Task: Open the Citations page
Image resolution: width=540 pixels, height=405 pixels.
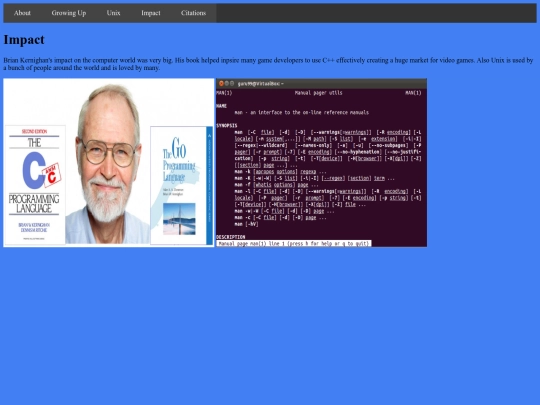Action: point(193,13)
